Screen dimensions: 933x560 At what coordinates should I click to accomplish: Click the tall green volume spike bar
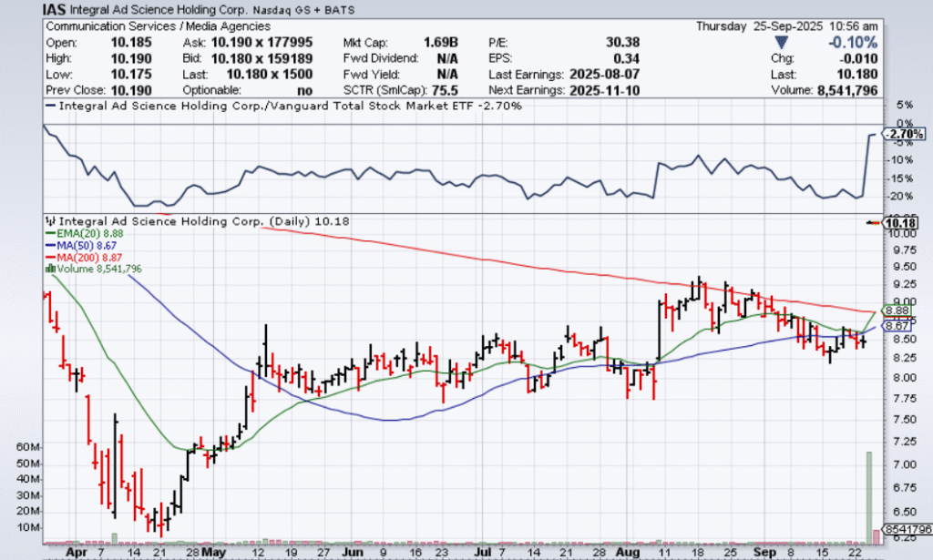870,492
